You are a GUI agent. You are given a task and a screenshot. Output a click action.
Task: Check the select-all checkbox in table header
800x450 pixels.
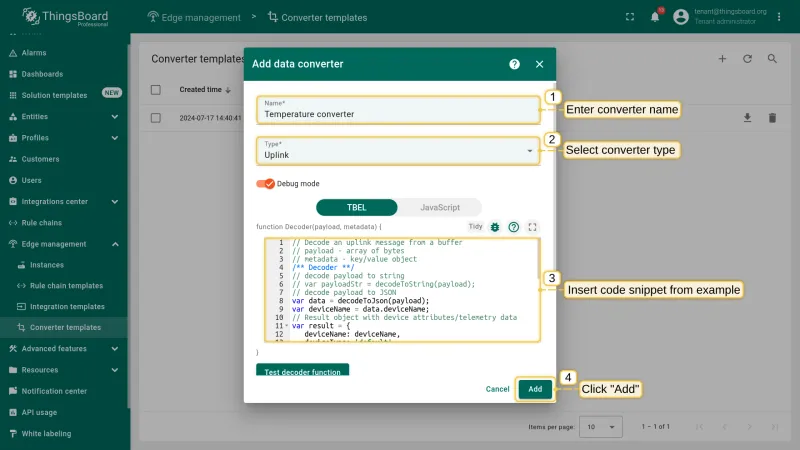[156, 90]
